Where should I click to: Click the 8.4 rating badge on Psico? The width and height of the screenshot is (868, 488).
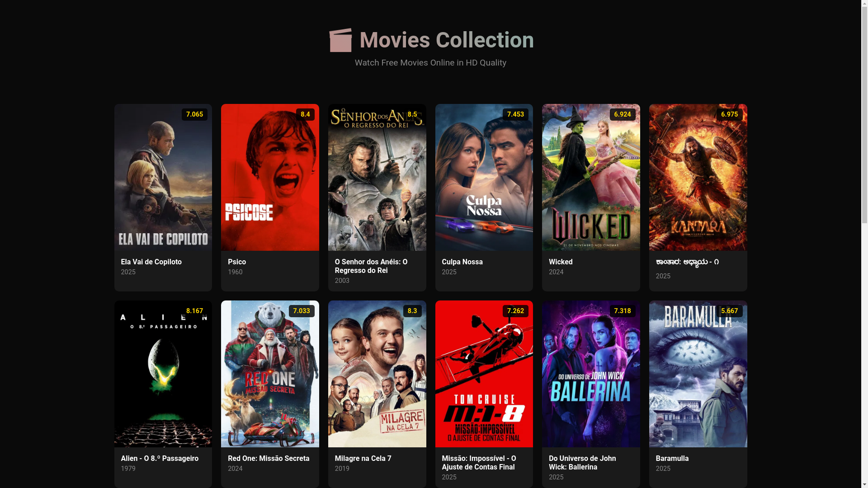pos(305,114)
